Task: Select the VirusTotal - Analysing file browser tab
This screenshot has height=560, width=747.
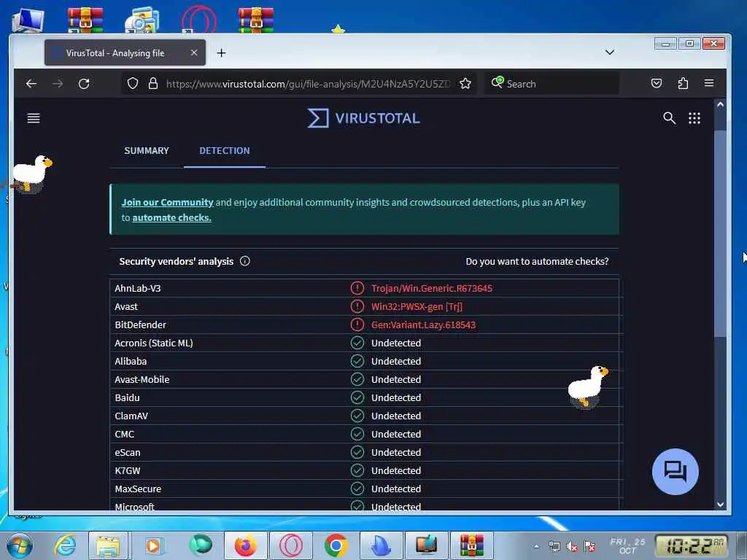Action: click(x=125, y=52)
